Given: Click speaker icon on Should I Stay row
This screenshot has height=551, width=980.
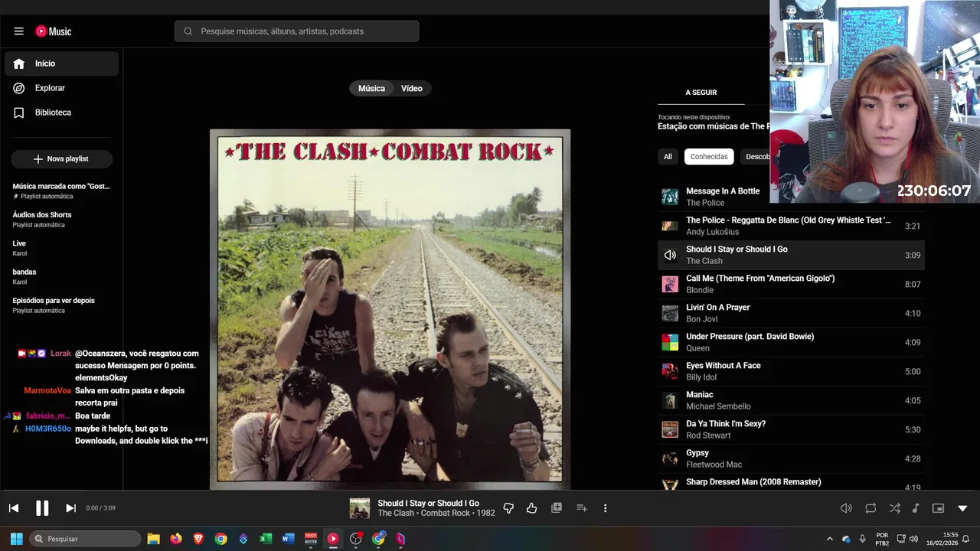Looking at the screenshot, I should tap(670, 255).
